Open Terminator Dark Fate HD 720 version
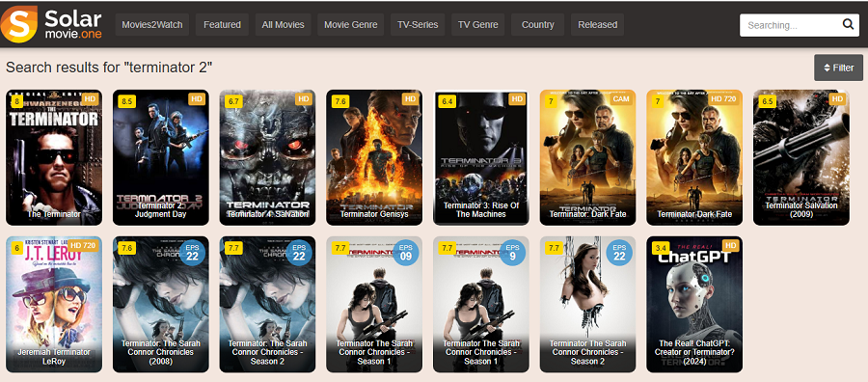The width and height of the screenshot is (868, 382). coord(694,158)
